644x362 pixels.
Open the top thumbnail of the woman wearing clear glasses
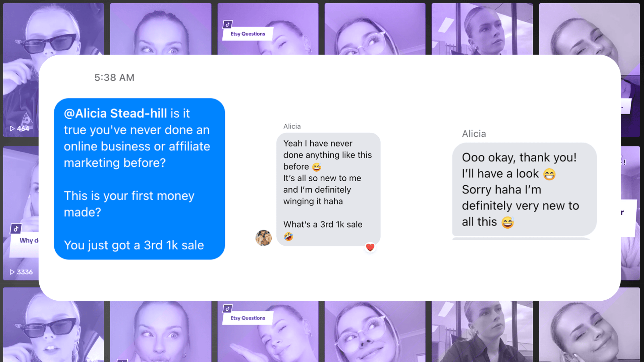(375, 29)
